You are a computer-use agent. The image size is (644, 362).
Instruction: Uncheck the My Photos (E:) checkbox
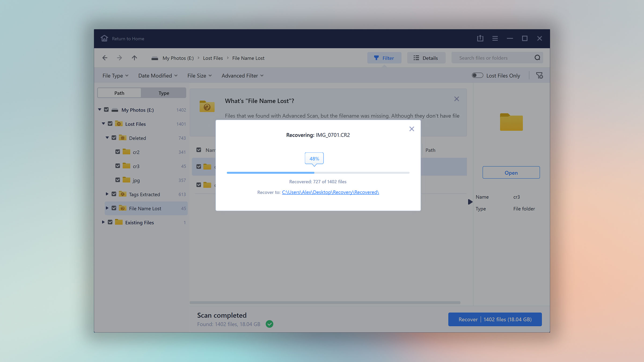(x=106, y=110)
